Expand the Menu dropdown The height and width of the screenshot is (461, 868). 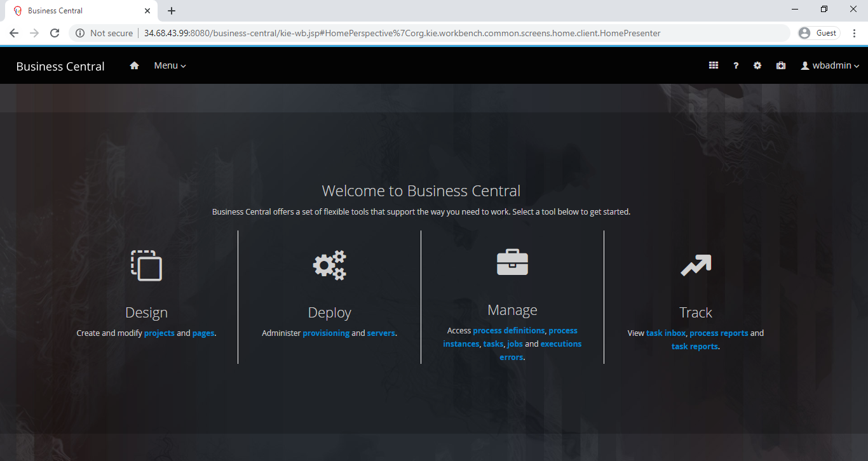pos(170,65)
